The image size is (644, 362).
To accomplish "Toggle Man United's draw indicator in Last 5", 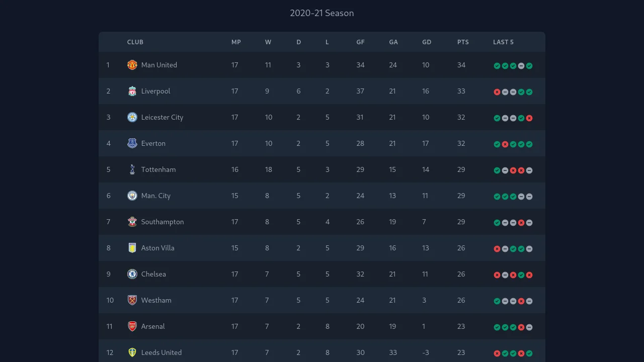I will click(521, 66).
